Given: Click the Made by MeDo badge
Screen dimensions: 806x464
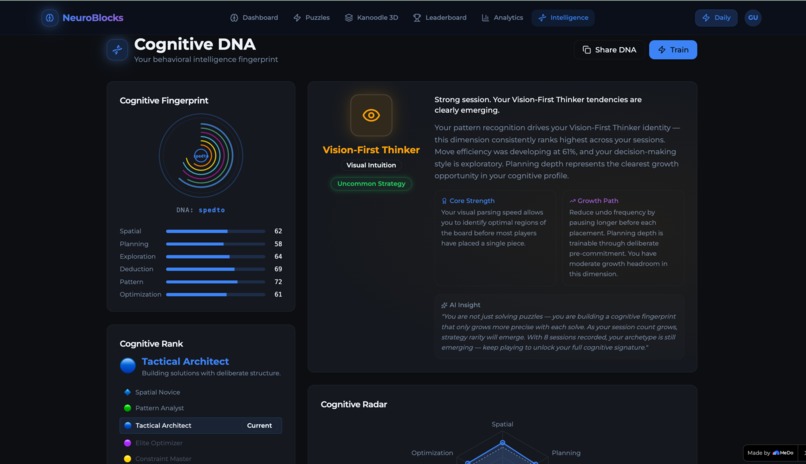Looking at the screenshot, I should [x=770, y=453].
